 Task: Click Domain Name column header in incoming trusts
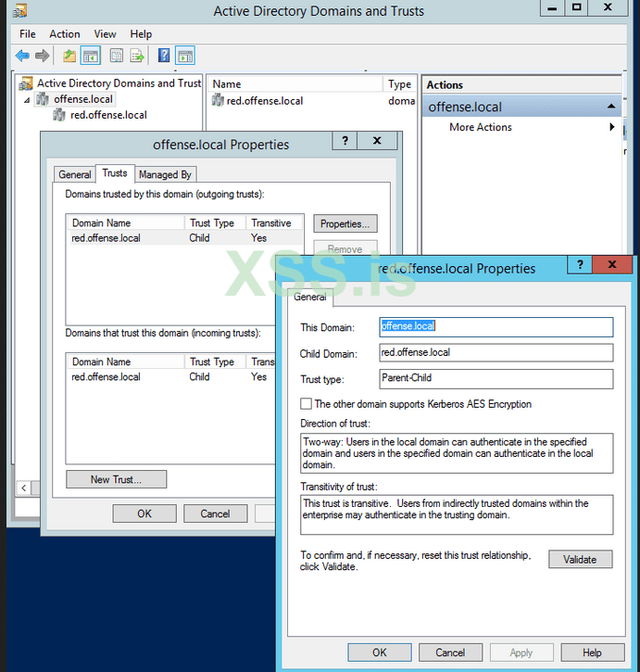coord(126,361)
